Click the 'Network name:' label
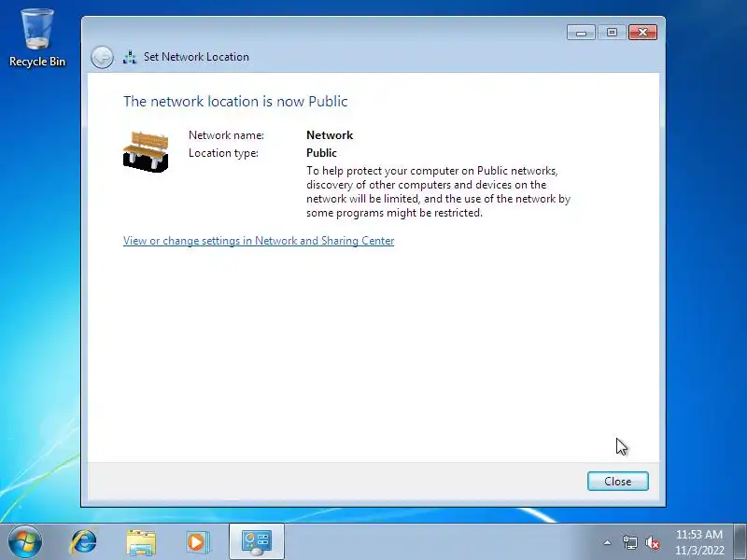Image resolution: width=747 pixels, height=560 pixels. pos(226,135)
